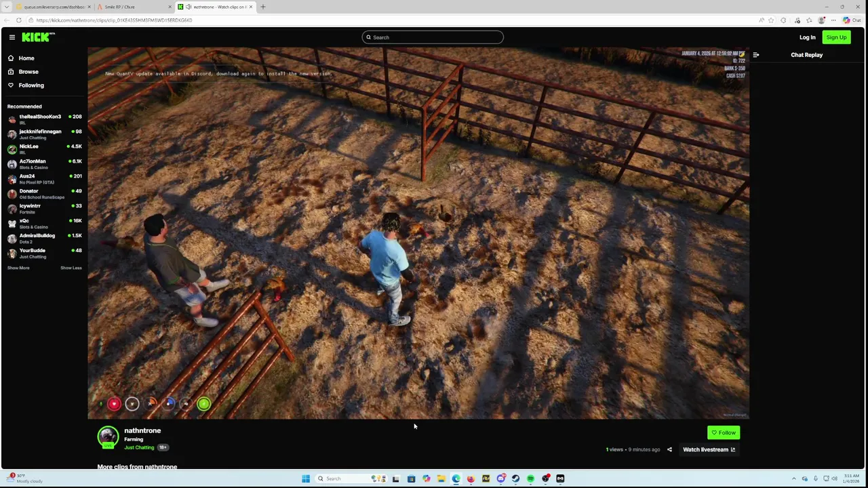Viewport: 868px width, 488px height.
Task: Open the Copilot Chat button
Action: click(852, 20)
